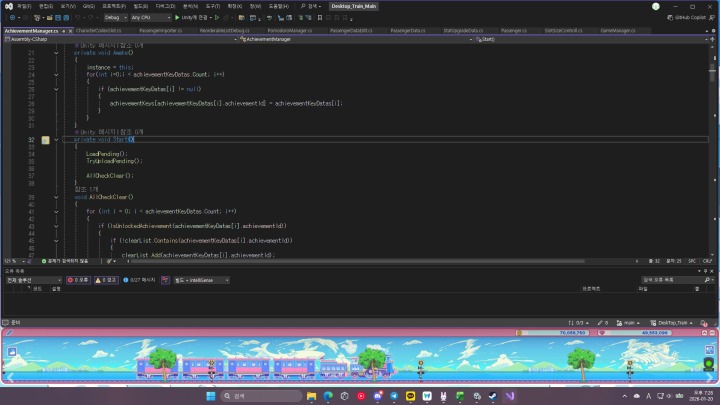Open the PassengerData.cs tab

pos(407,31)
